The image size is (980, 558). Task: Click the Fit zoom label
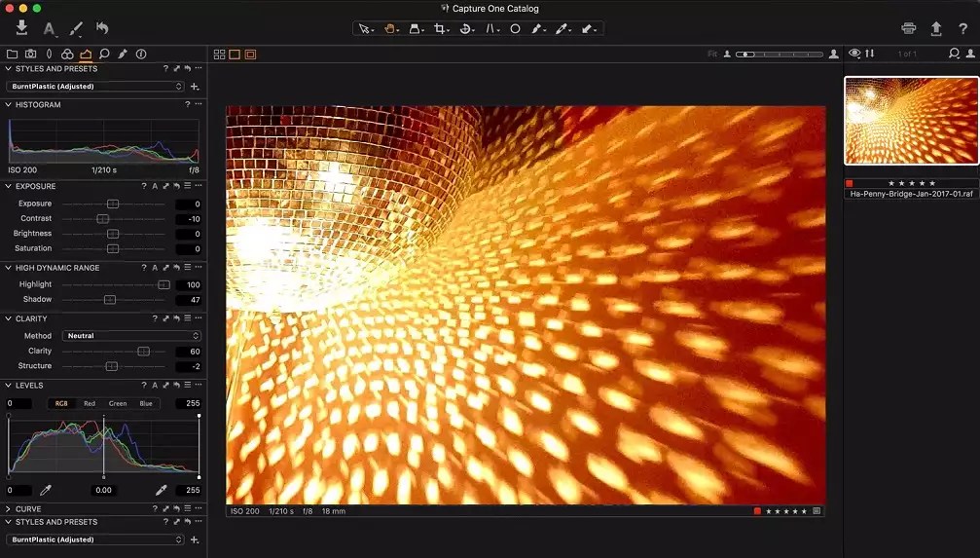[712, 55]
